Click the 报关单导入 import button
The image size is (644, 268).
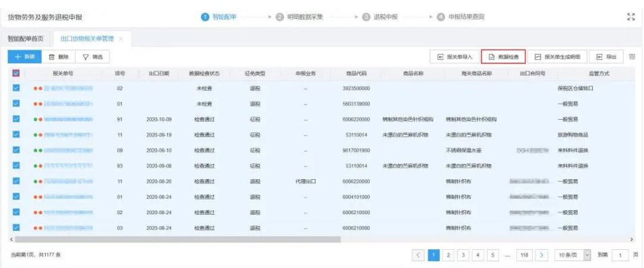click(455, 57)
